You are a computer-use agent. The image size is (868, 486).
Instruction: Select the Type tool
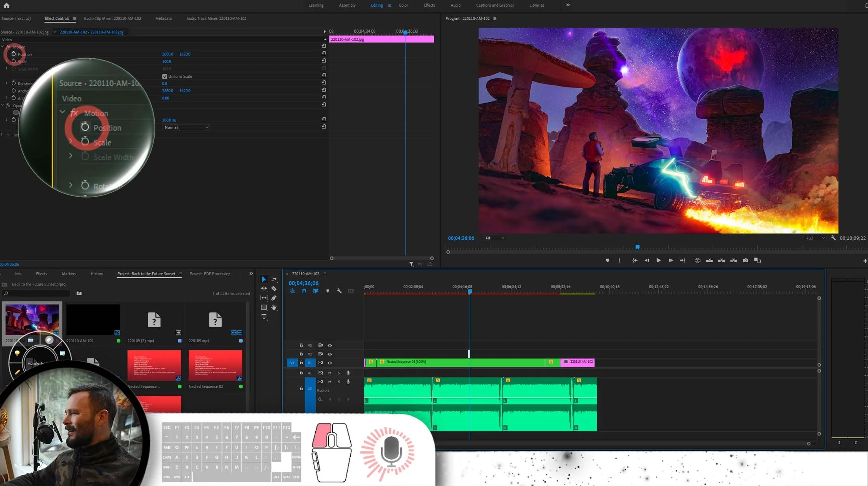pyautogui.click(x=264, y=317)
